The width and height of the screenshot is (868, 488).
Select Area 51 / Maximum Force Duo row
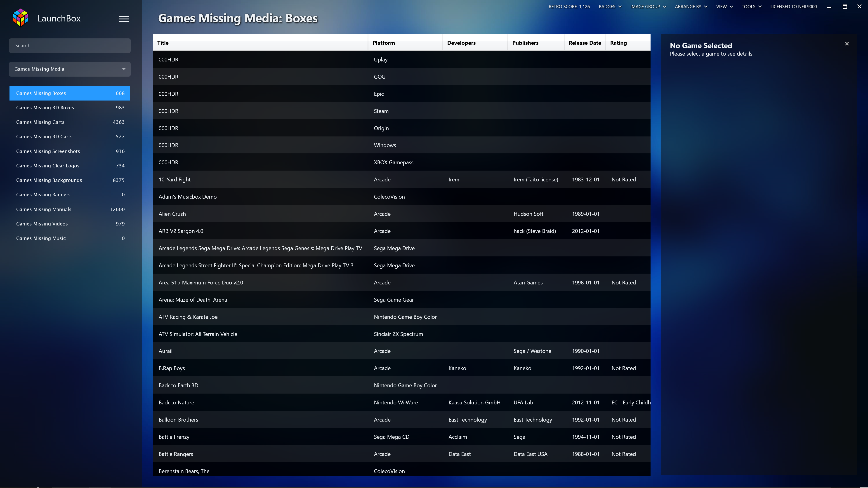pos(401,283)
